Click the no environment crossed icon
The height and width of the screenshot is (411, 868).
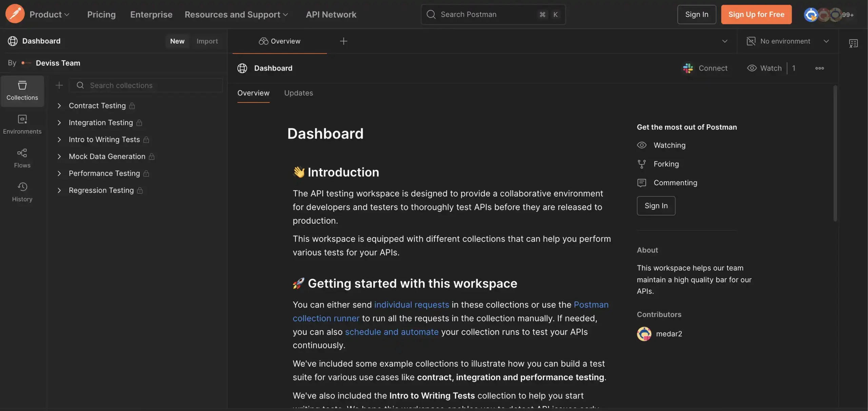[751, 41]
